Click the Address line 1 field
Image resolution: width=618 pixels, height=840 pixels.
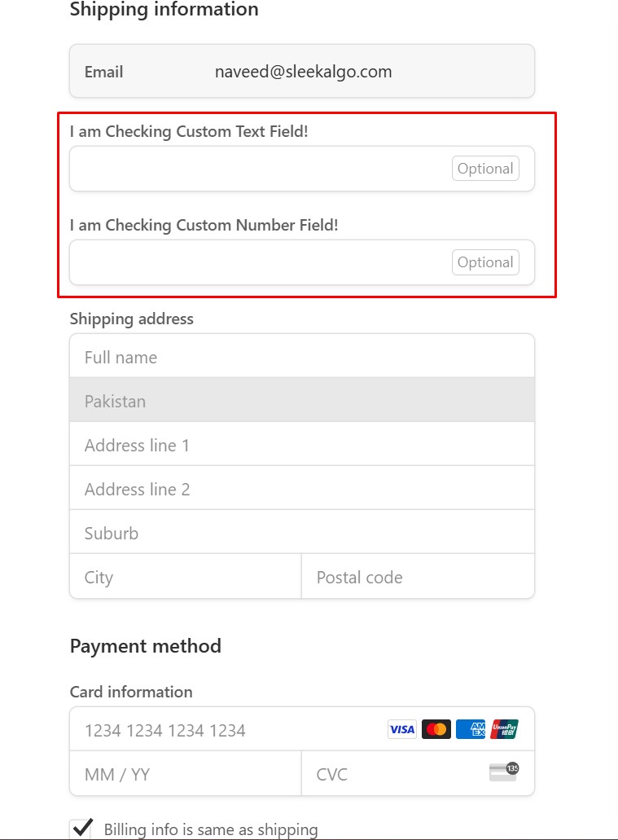point(302,445)
